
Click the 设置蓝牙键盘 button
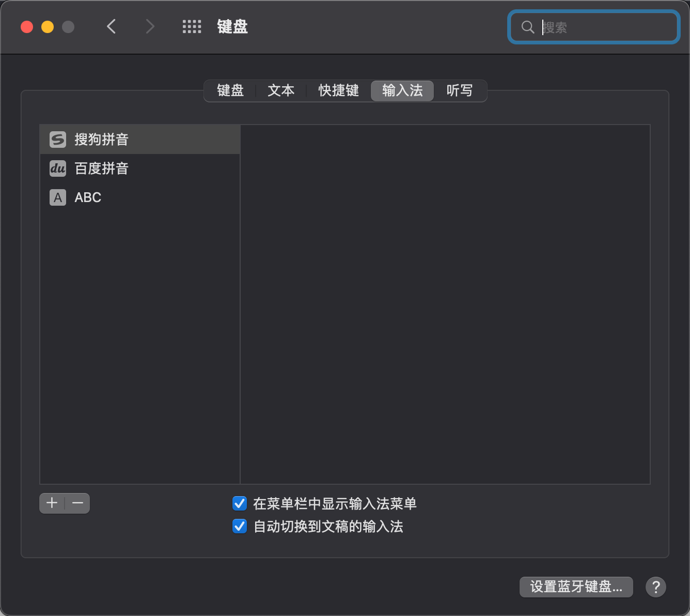[x=576, y=587]
